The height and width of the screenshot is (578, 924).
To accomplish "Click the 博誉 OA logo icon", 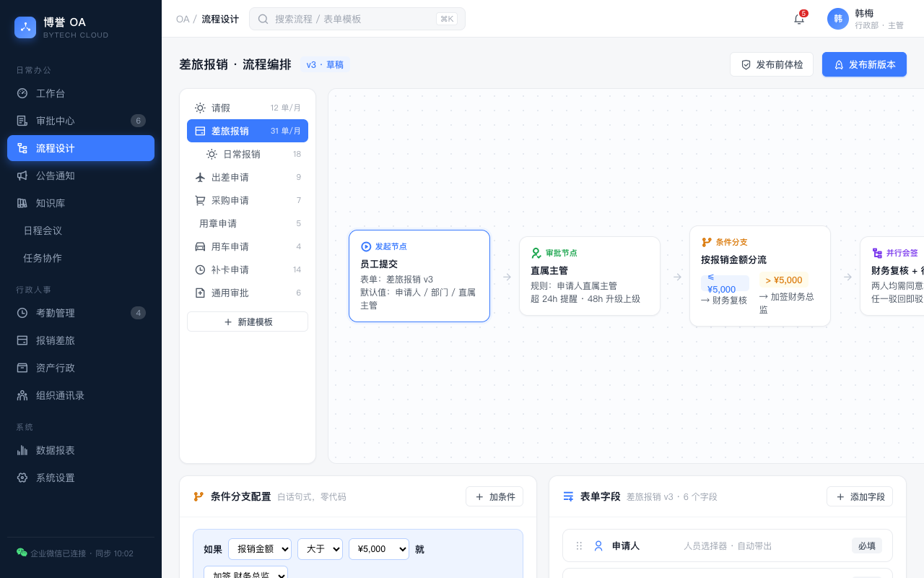I will click(25, 27).
